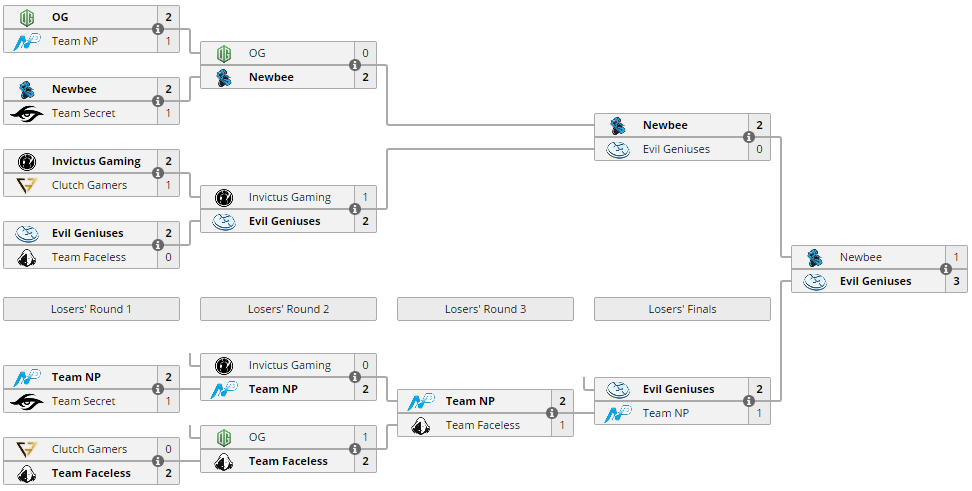
Task: Select the Losers' Round 1 header
Action: [x=91, y=309]
